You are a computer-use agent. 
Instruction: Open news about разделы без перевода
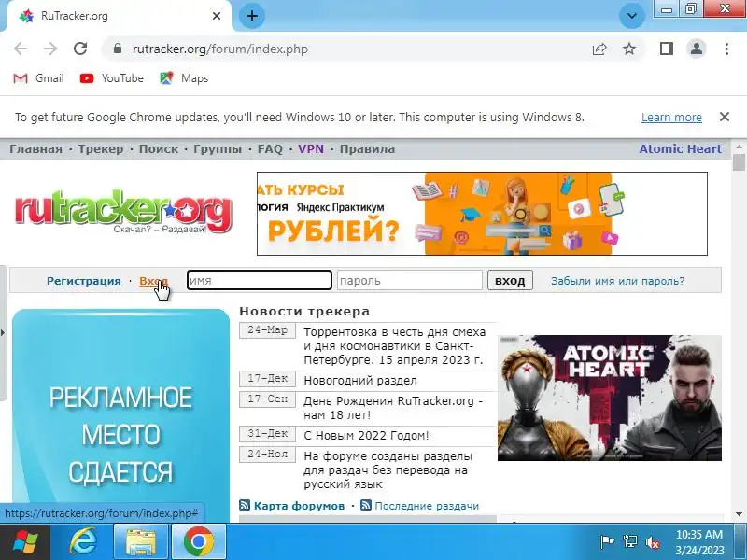click(x=388, y=470)
